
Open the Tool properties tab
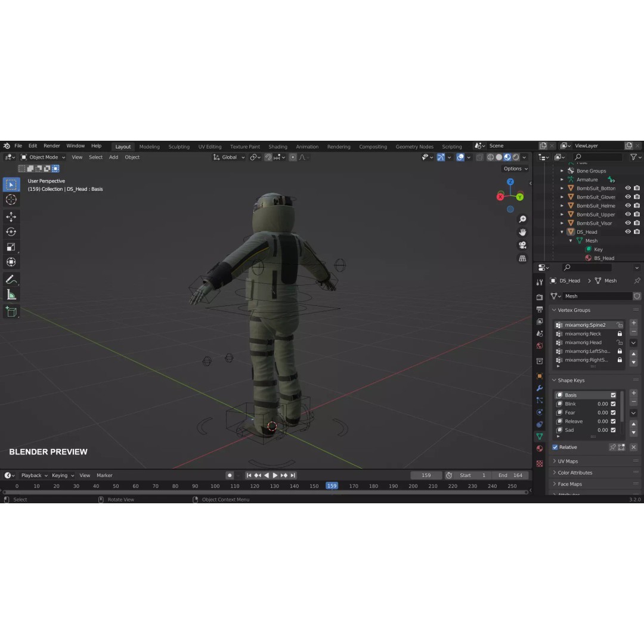(x=540, y=282)
